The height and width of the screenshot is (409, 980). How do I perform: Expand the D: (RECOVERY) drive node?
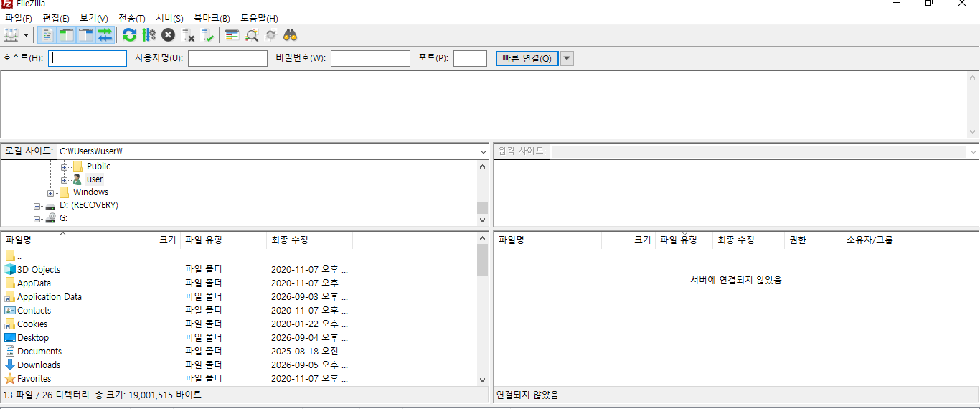coord(37,205)
